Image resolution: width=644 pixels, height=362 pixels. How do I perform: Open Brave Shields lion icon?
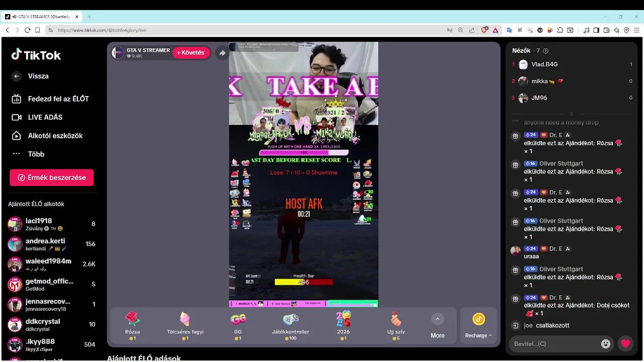(485, 30)
